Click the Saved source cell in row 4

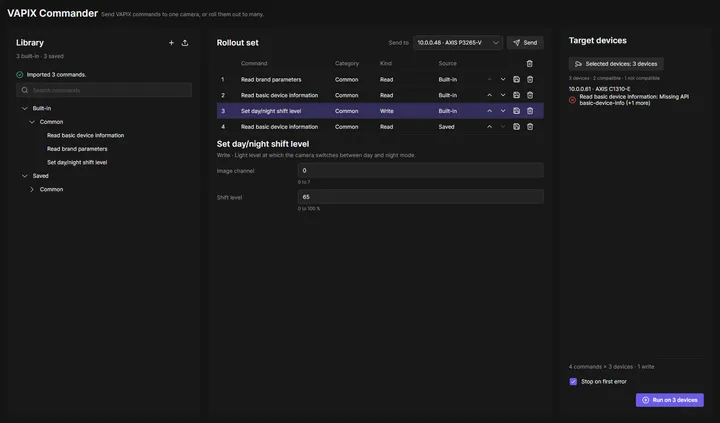(446, 127)
